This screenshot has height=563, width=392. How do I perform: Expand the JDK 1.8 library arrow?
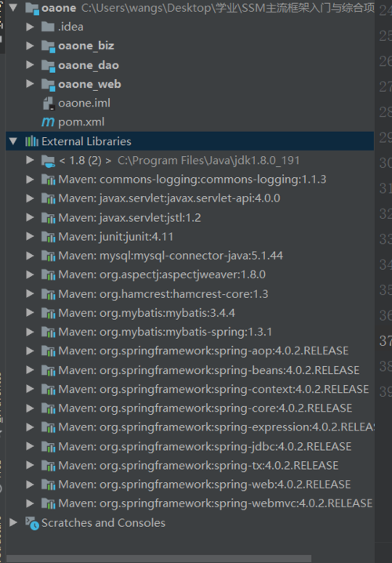pos(30,160)
